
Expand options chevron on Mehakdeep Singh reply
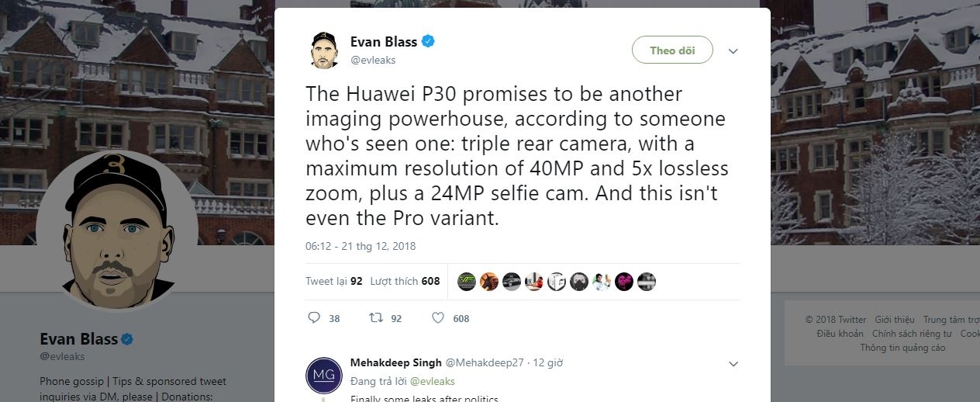click(x=733, y=363)
